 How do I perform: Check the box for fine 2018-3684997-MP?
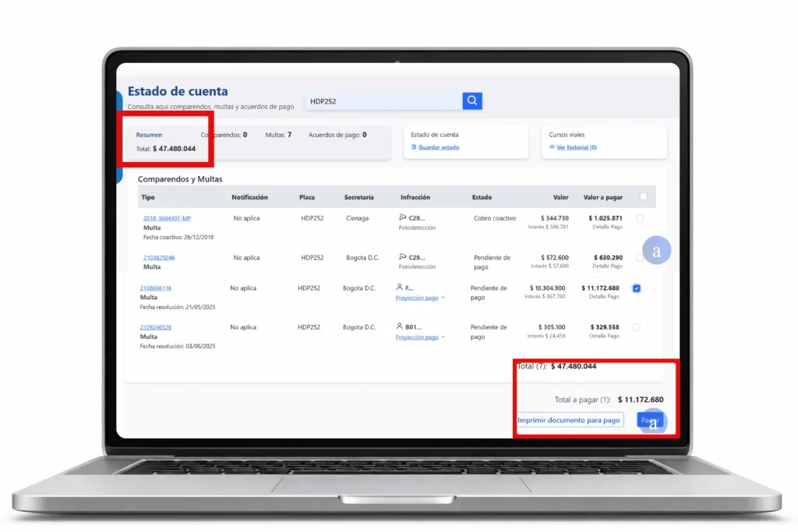click(x=640, y=218)
